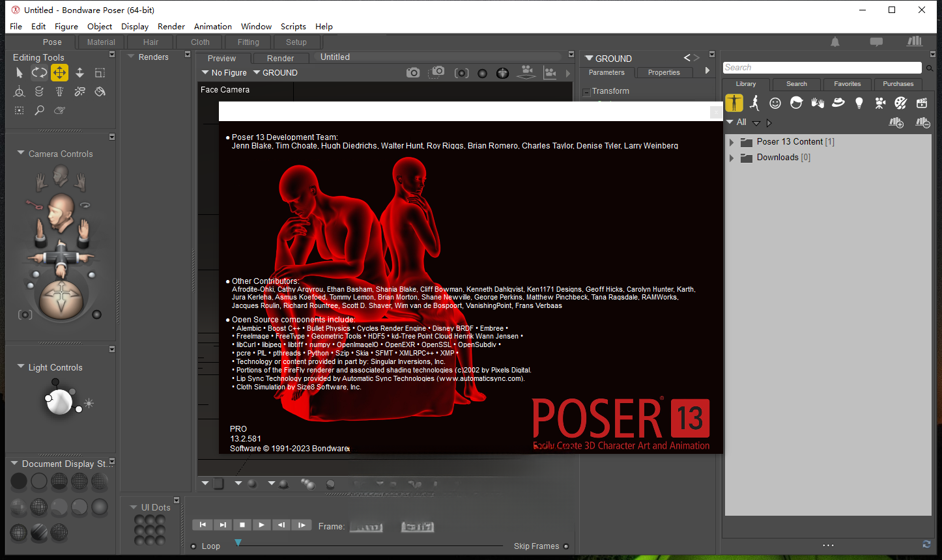942x560 pixels.
Task: Open the Lights bulb library category
Action: [859, 103]
